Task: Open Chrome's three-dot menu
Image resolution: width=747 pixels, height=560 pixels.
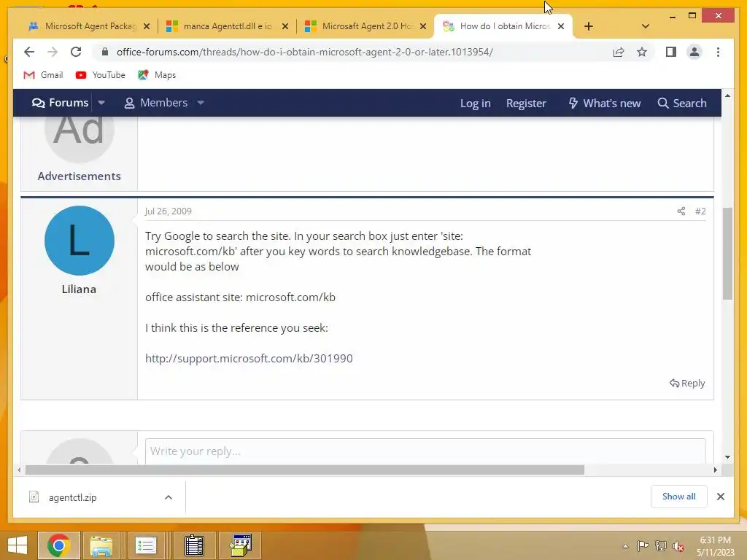Action: 718,52
